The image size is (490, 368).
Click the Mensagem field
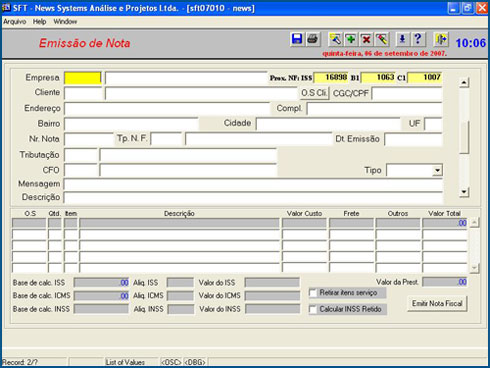(x=253, y=184)
